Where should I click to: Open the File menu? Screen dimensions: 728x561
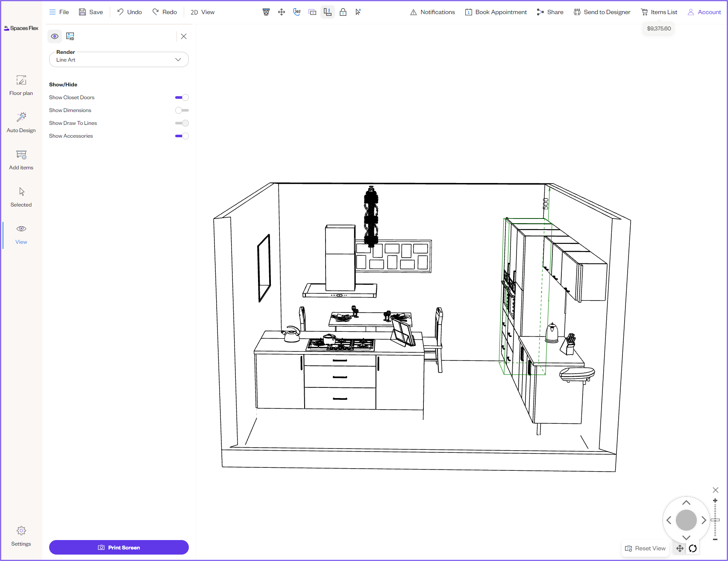pyautogui.click(x=59, y=12)
